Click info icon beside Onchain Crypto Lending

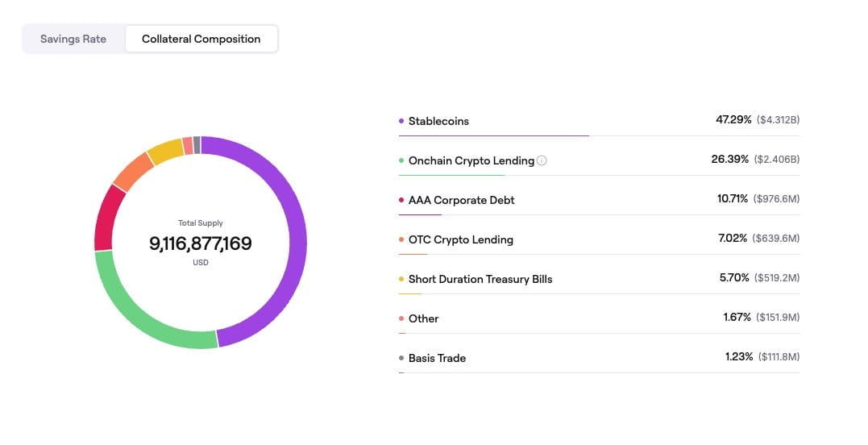(542, 160)
